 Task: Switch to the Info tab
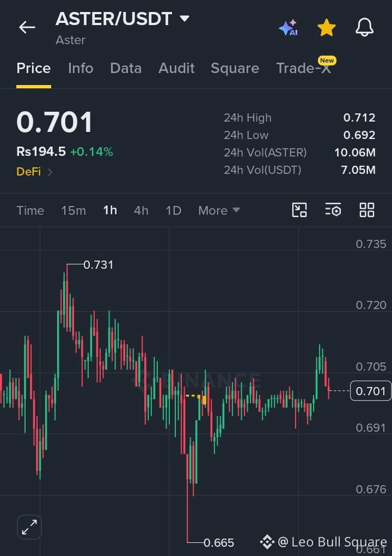pyautogui.click(x=81, y=68)
